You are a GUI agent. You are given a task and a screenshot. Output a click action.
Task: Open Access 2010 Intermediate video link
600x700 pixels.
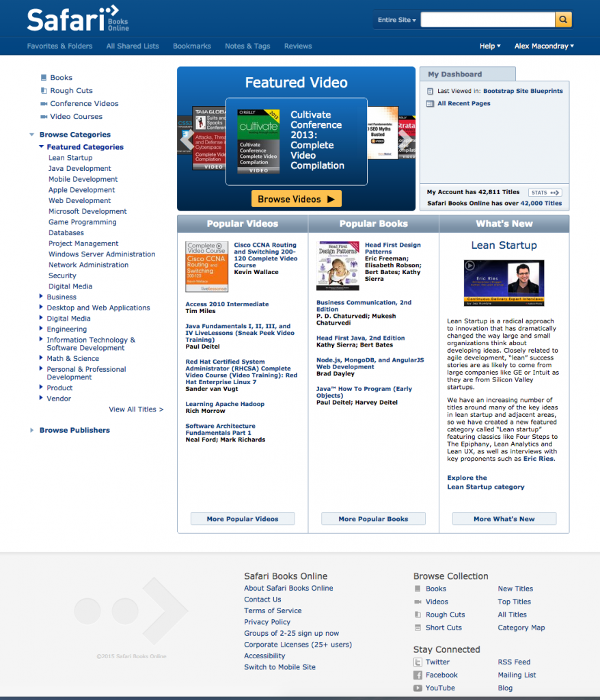228,304
